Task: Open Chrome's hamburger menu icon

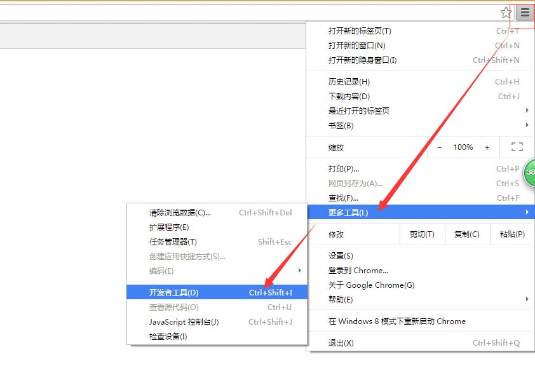Action: point(524,12)
